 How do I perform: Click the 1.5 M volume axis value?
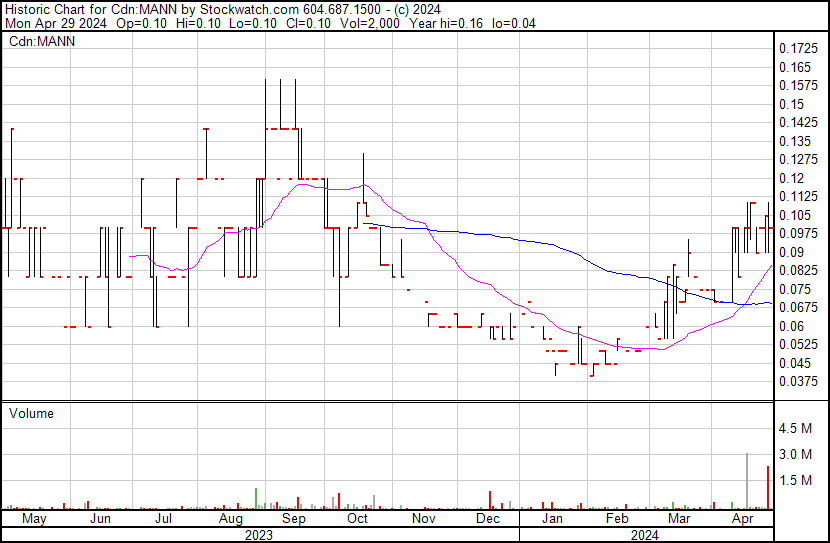795,481
